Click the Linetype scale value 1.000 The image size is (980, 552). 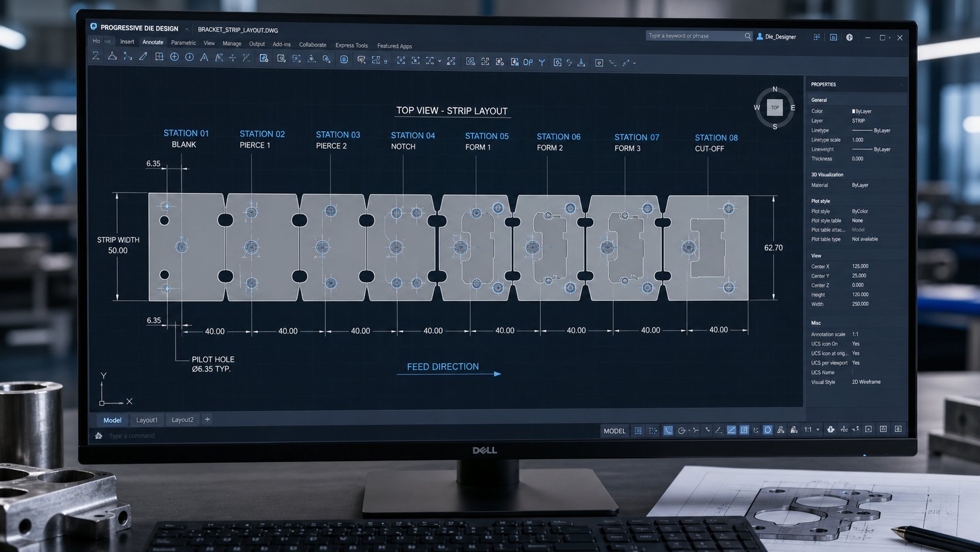(x=857, y=140)
